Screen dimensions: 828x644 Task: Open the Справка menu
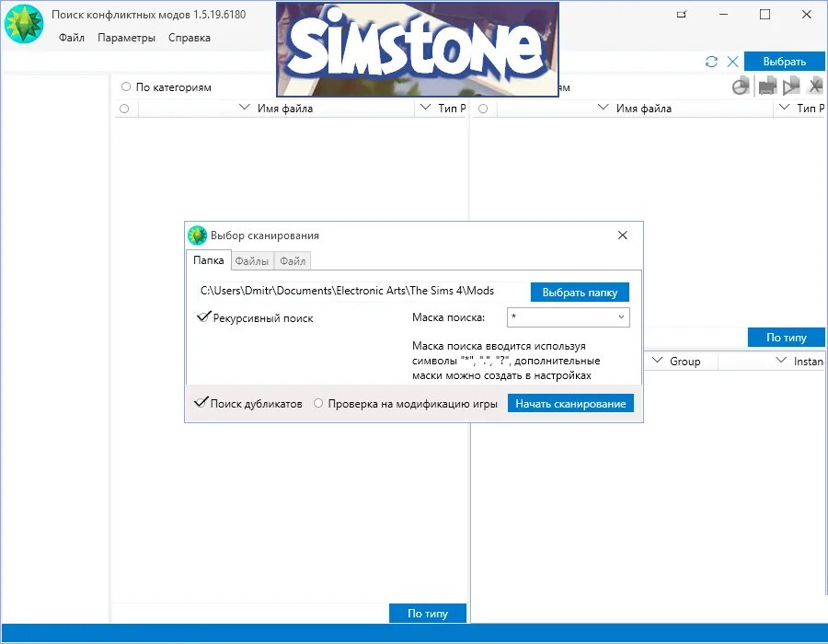point(189,38)
